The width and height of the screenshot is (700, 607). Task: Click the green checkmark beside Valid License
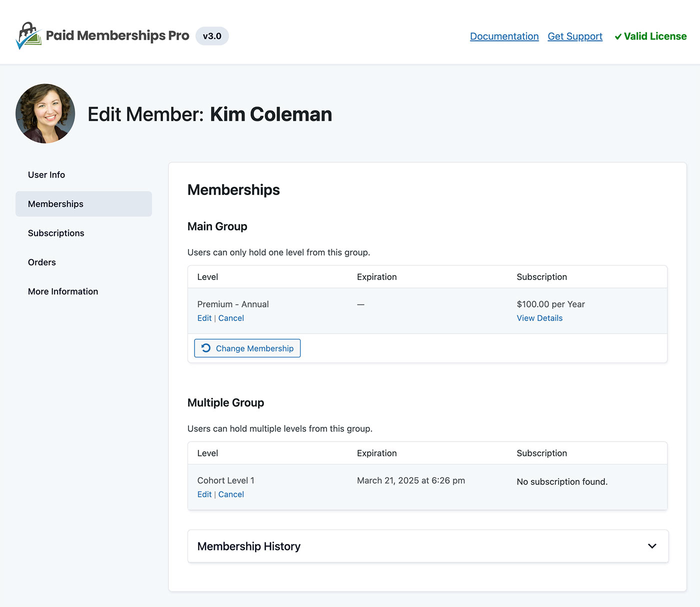point(619,36)
